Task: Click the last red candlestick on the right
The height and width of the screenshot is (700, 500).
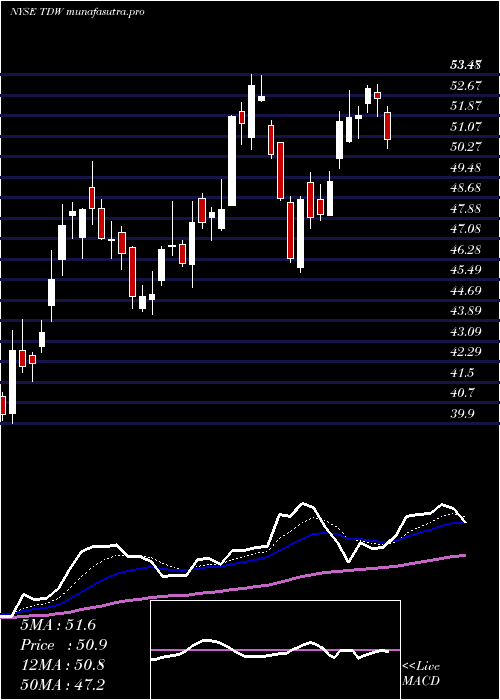Action: coord(387,126)
